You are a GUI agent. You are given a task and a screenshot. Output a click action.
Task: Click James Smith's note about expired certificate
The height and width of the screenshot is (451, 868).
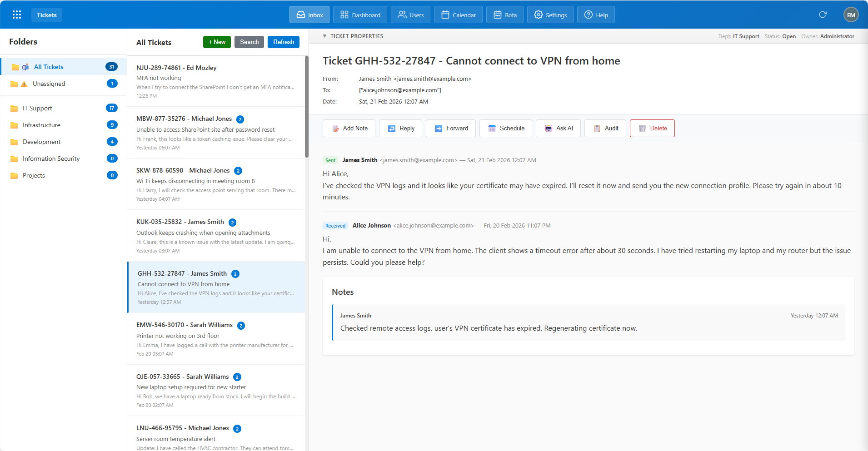point(589,322)
